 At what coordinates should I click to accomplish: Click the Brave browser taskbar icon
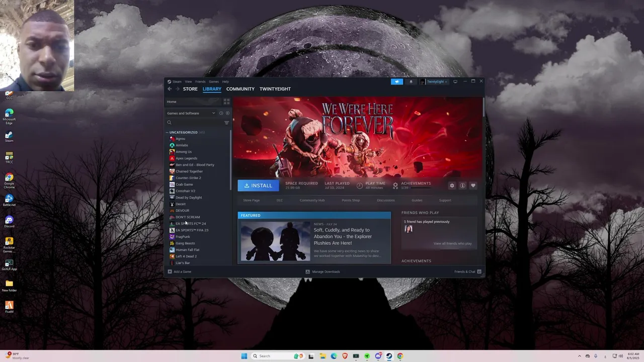pyautogui.click(x=345, y=356)
